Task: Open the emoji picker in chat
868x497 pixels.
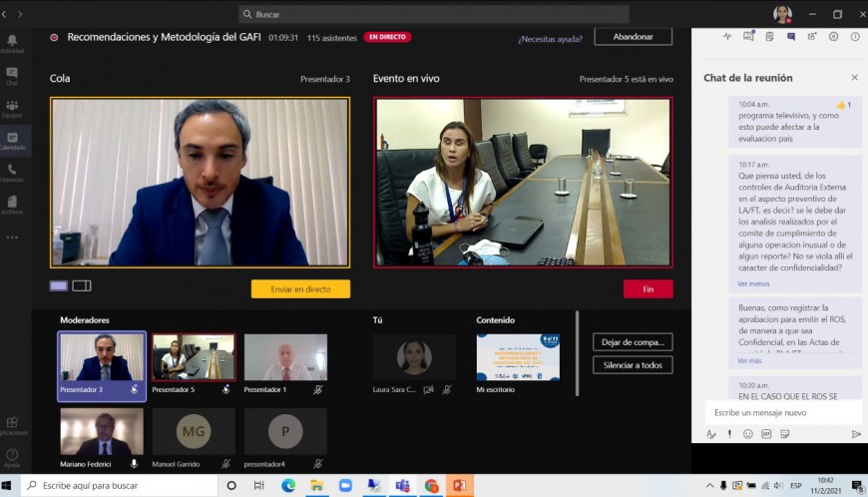Action: click(748, 434)
